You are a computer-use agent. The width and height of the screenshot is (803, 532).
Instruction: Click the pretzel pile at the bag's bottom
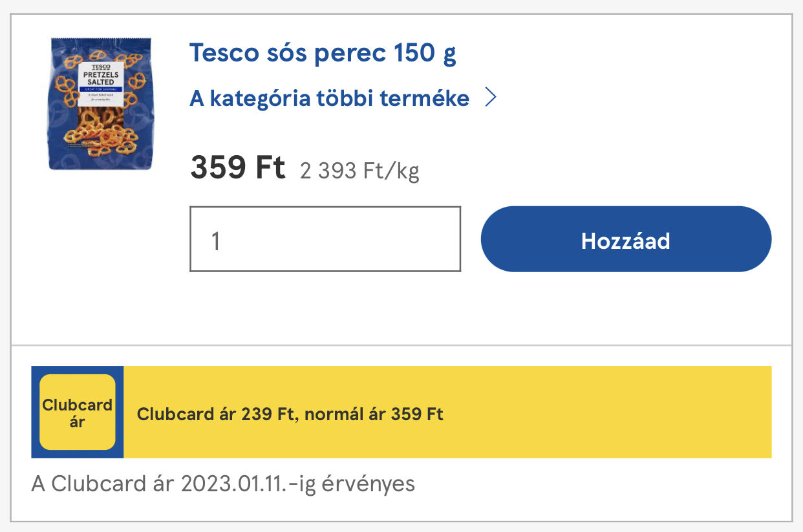click(x=102, y=136)
